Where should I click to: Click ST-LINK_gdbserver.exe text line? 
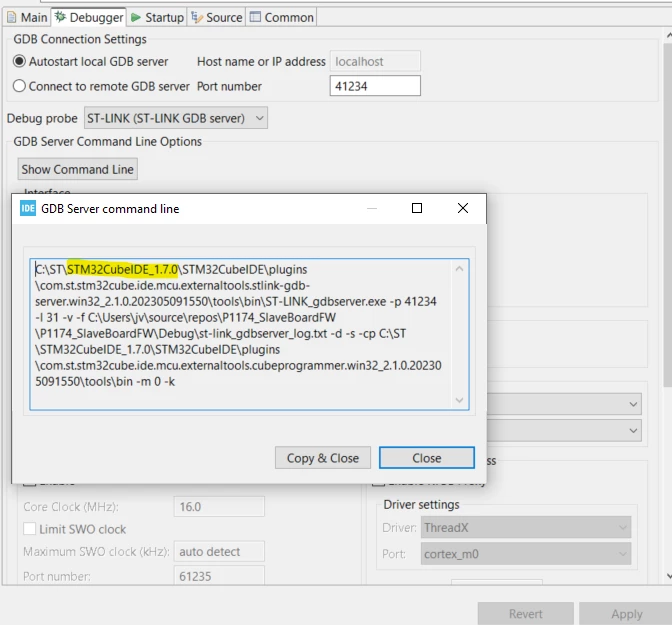(235, 301)
